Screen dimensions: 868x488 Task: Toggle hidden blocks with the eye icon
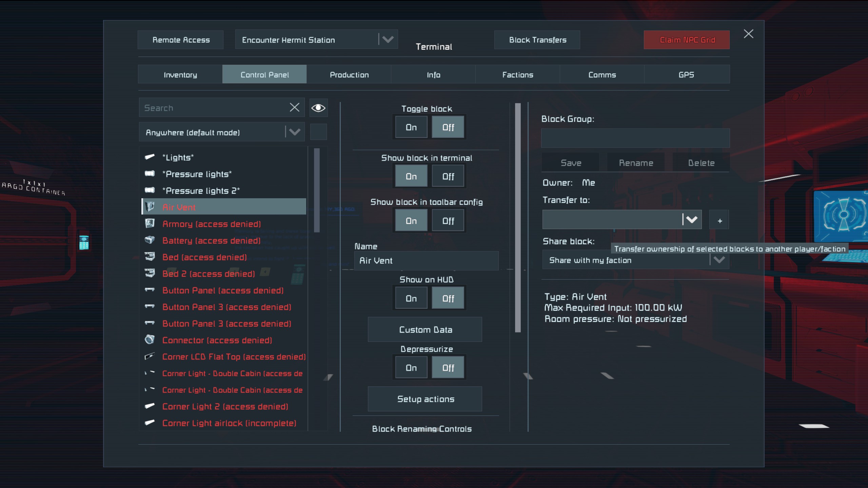pos(318,108)
